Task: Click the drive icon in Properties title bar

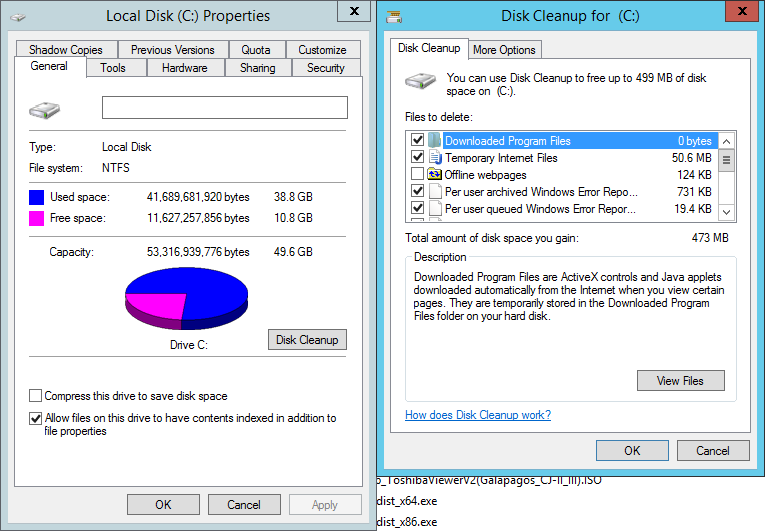Action: pyautogui.click(x=18, y=17)
